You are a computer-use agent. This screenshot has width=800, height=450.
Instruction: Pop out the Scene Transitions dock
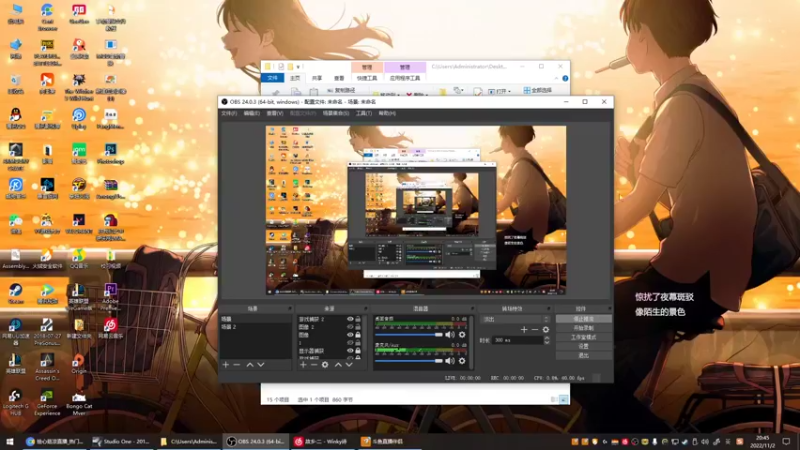(x=548, y=309)
